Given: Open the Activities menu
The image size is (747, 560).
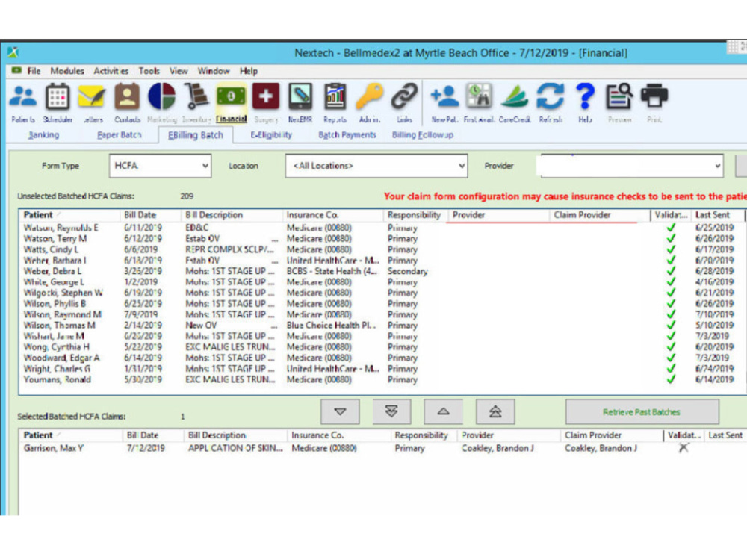Looking at the screenshot, I should click(x=111, y=71).
